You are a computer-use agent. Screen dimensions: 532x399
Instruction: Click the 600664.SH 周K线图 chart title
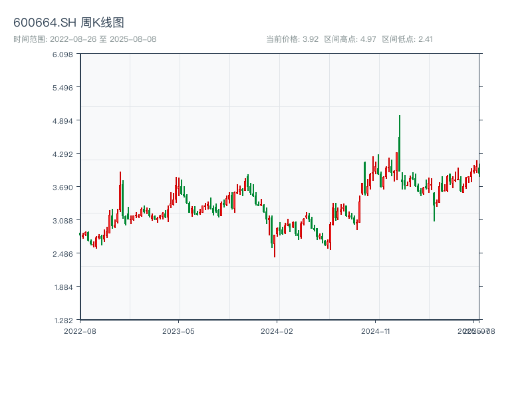coord(68,23)
